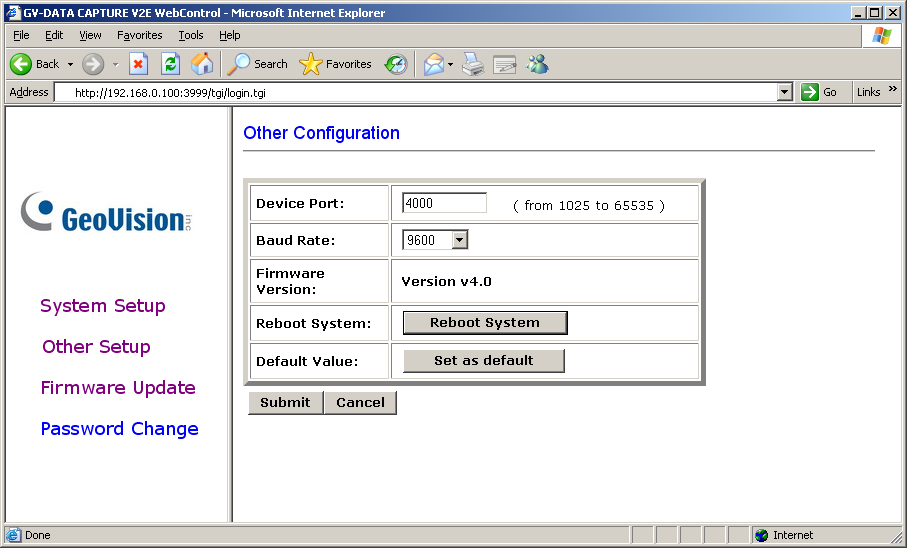Click the grey Forward arrow icon
Screen dimensions: 907x548
pyautogui.click(x=93, y=64)
